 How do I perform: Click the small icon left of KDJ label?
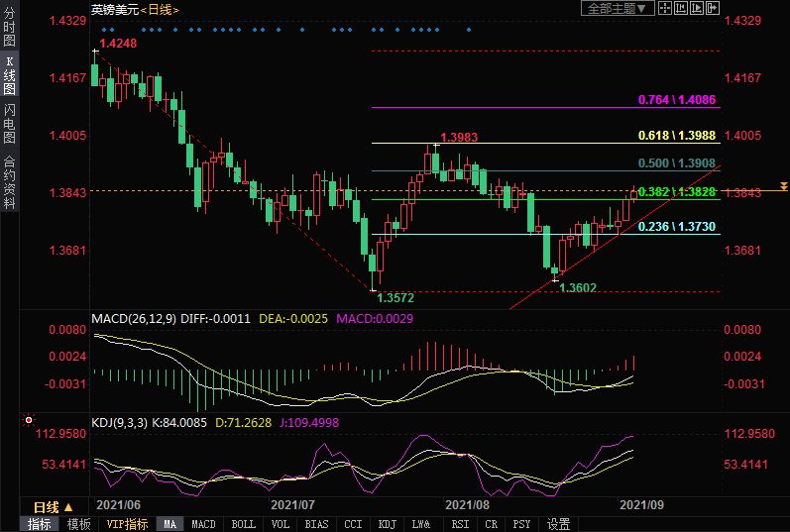point(28,421)
